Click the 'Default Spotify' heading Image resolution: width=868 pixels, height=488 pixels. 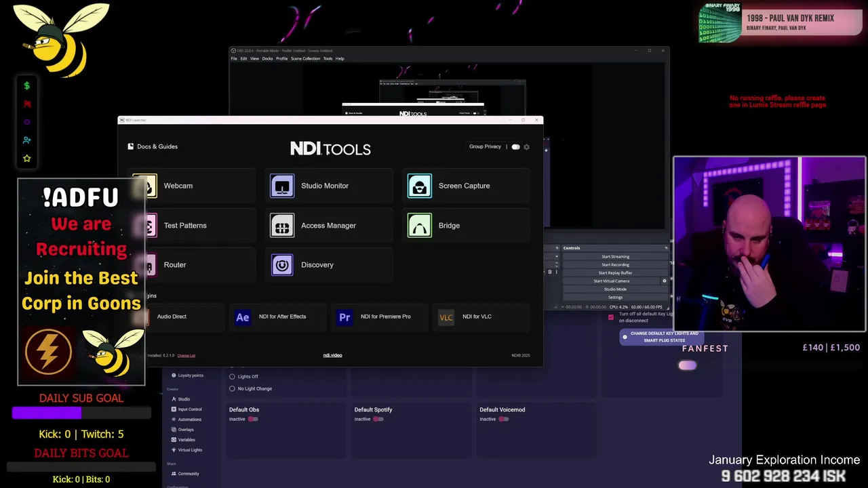coord(373,409)
